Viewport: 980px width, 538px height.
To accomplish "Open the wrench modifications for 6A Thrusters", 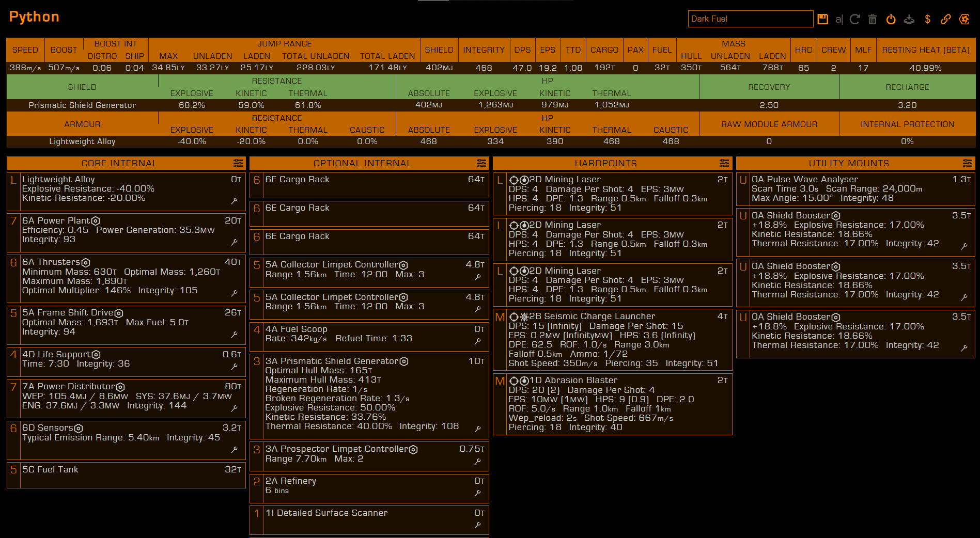I will [x=235, y=293].
